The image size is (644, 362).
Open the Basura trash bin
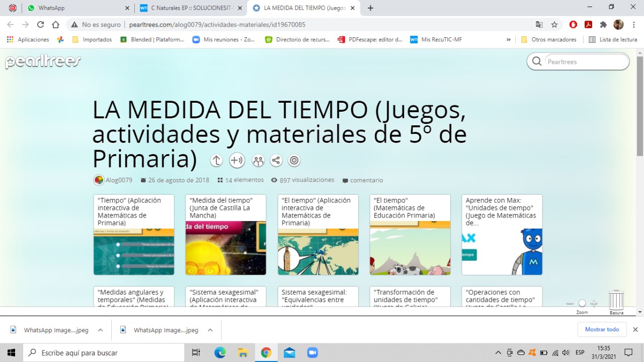point(616,301)
